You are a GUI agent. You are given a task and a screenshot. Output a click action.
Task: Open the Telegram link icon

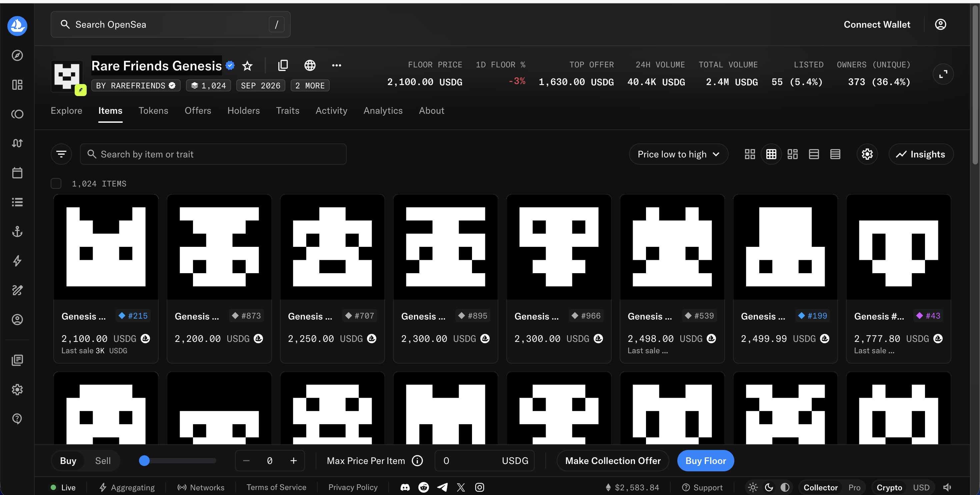pyautogui.click(x=442, y=487)
